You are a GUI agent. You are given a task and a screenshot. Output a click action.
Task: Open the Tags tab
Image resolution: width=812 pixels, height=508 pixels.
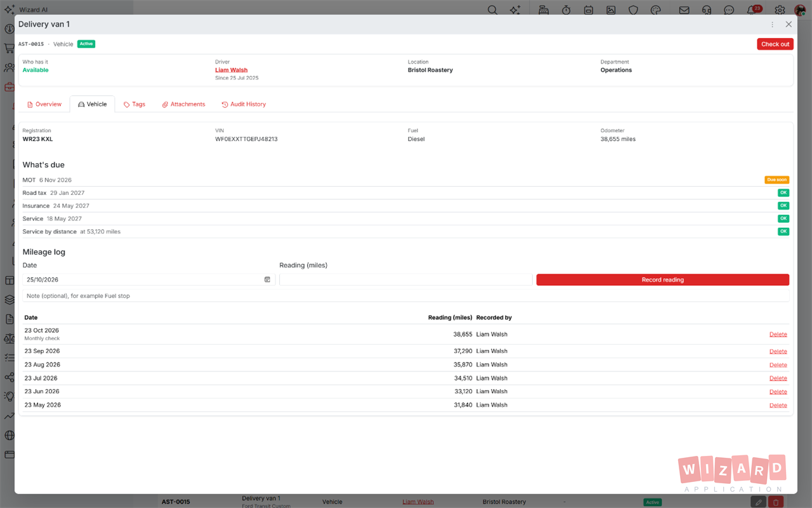[134, 104]
